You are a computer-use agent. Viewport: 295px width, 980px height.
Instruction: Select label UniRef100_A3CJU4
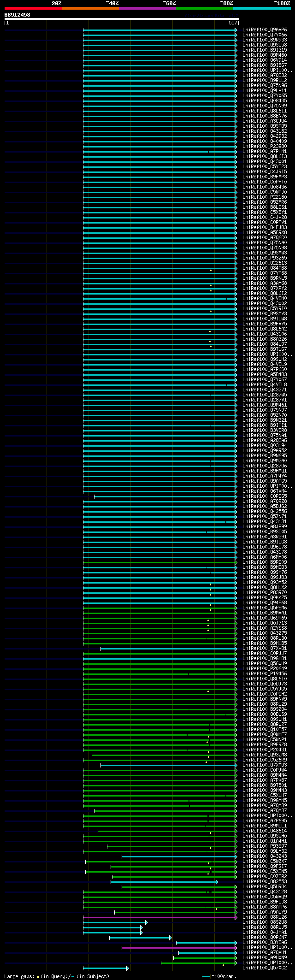(x=265, y=121)
